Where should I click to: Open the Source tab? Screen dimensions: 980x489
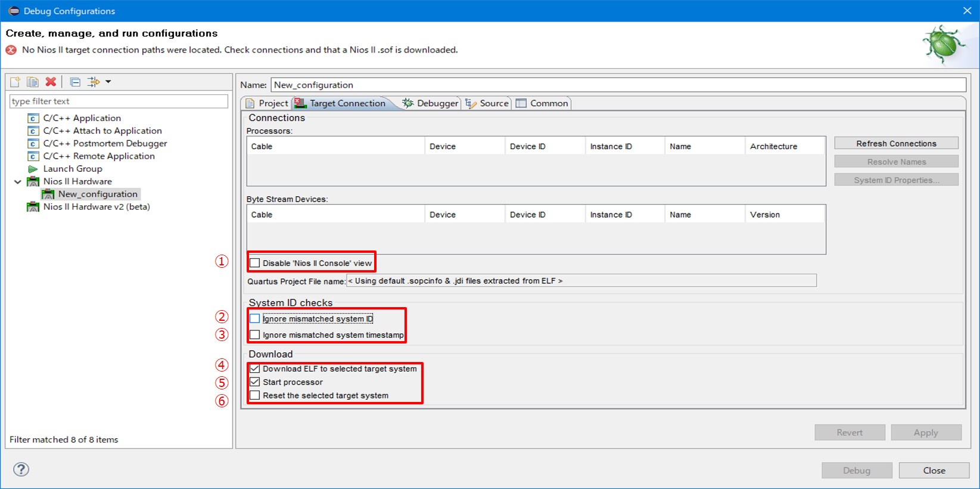coord(487,103)
